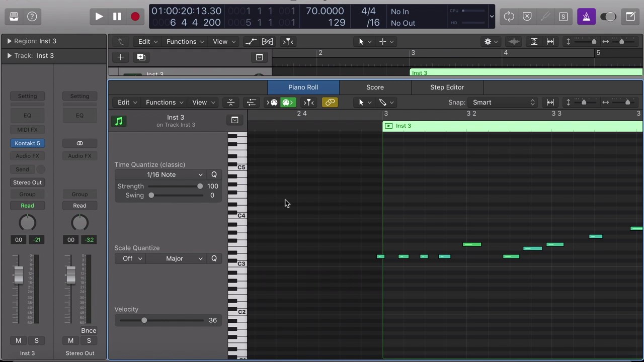Open the Tracks area Functions menu

click(185, 42)
